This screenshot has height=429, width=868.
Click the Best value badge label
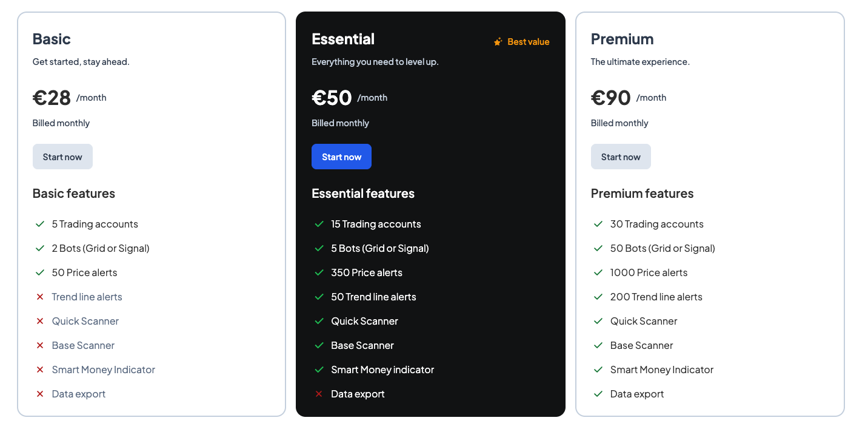(x=528, y=42)
